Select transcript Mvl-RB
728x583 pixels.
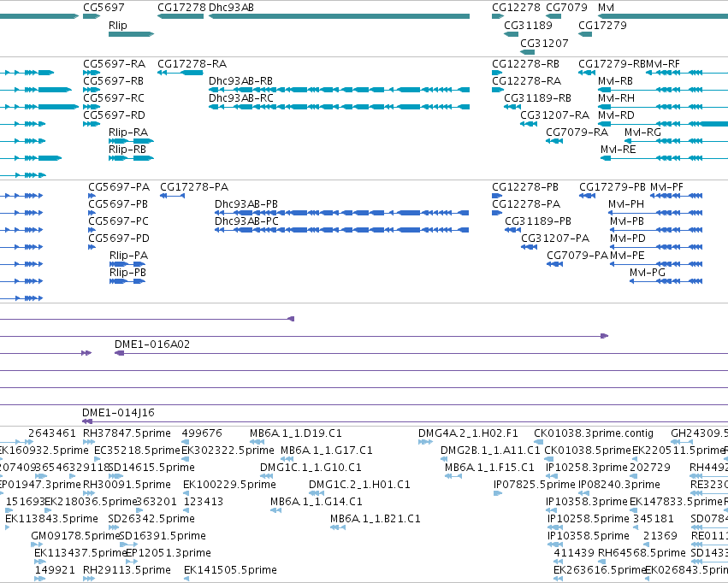pos(663,90)
